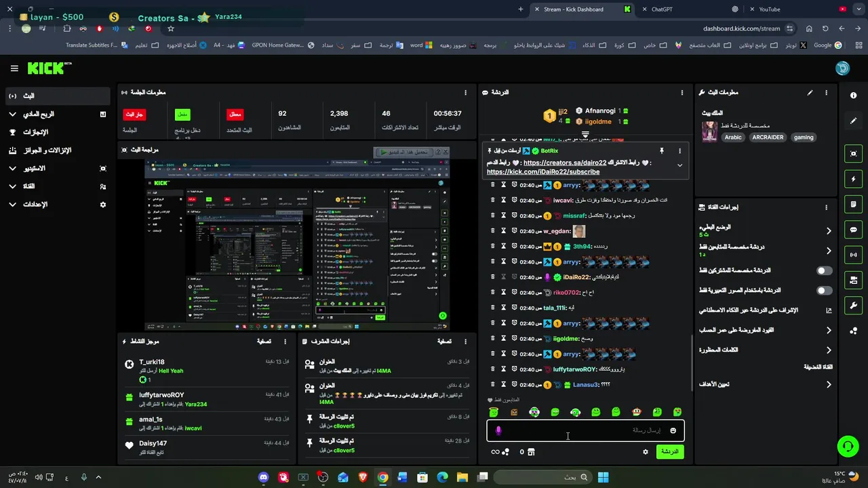Screen dimensions: 868x488
Task: Click the lightning bolt icon in right rail
Action: pos(853,179)
